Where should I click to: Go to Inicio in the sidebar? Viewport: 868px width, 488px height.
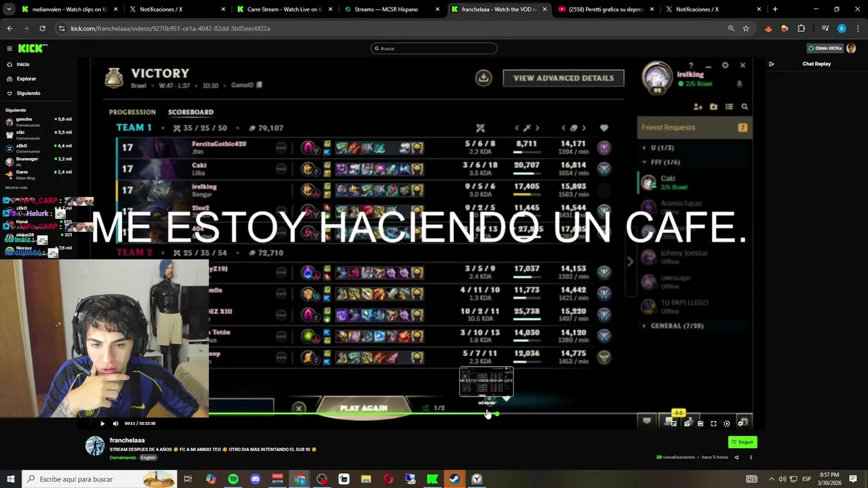point(23,64)
